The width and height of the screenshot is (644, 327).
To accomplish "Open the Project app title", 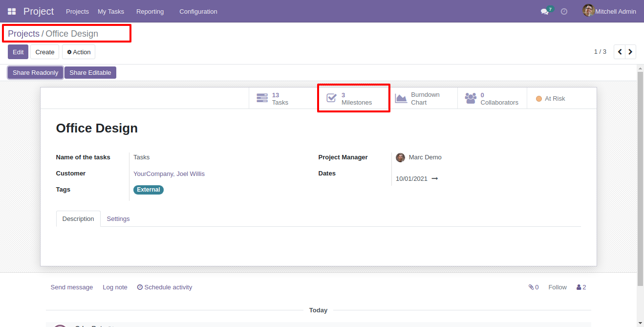I will 39,11.
